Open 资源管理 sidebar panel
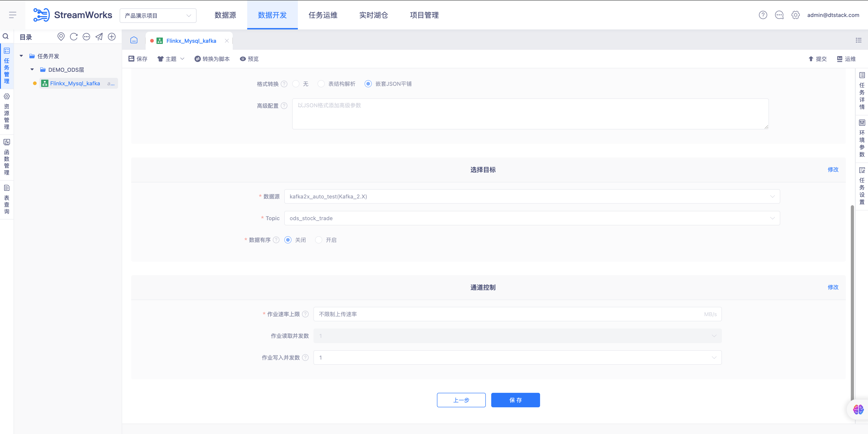Viewport: 868px width, 434px height. coord(7,111)
